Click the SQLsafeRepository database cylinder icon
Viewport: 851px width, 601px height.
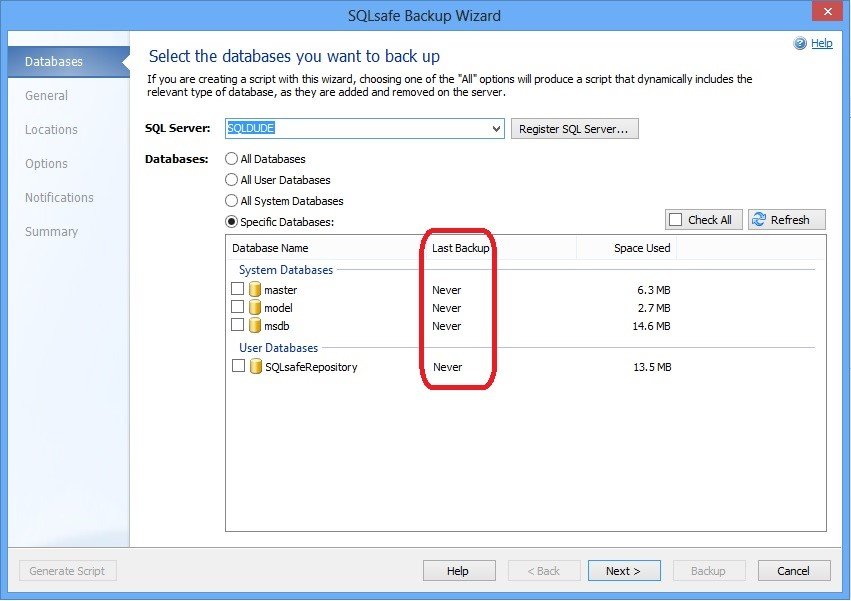click(256, 366)
